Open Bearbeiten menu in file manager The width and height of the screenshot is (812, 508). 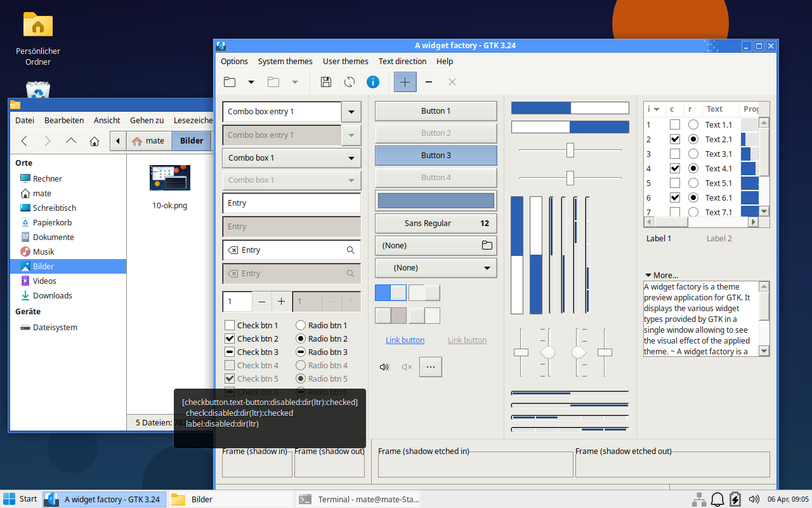tap(64, 121)
